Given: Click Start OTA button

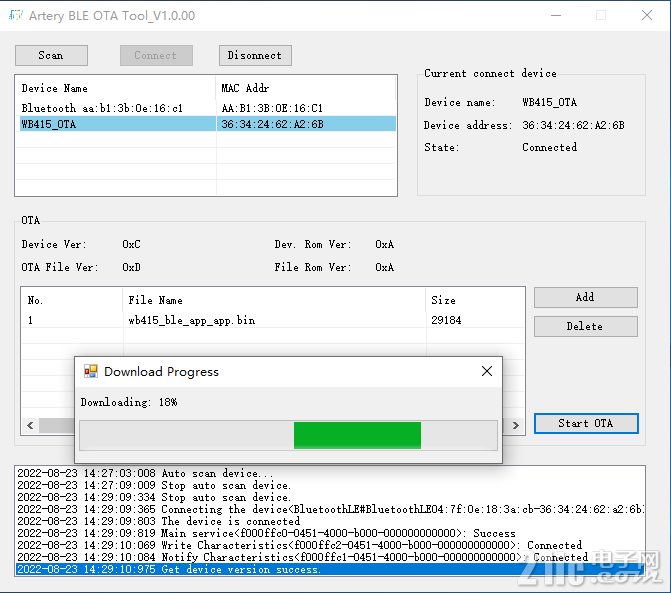Looking at the screenshot, I should tap(586, 424).
